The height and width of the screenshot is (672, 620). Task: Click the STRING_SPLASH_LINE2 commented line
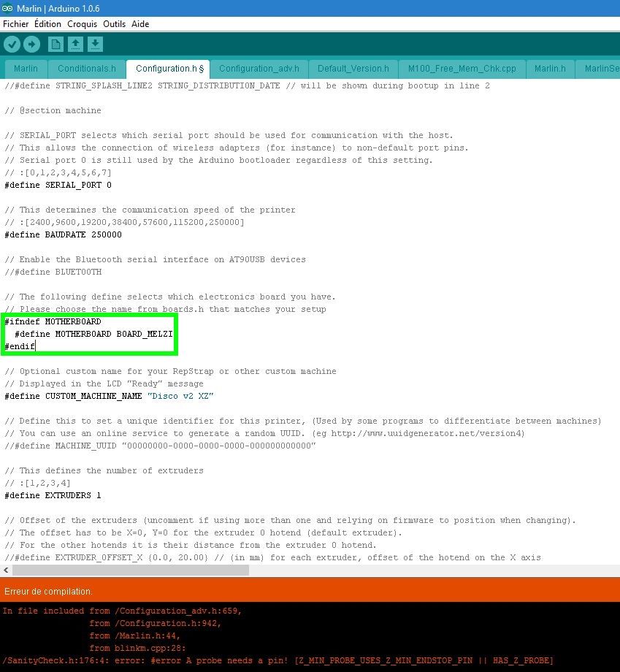coord(247,85)
